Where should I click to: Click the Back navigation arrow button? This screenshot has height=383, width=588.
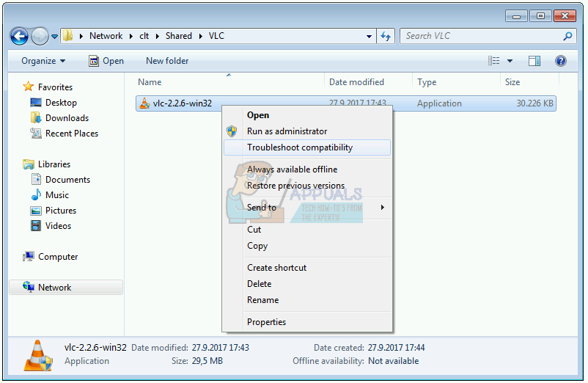point(19,37)
